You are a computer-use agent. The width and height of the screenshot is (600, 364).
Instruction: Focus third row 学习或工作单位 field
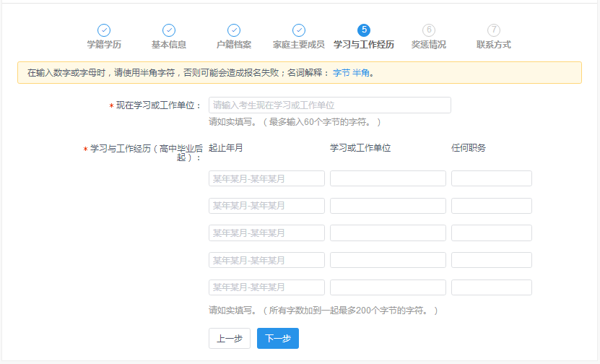coord(388,233)
